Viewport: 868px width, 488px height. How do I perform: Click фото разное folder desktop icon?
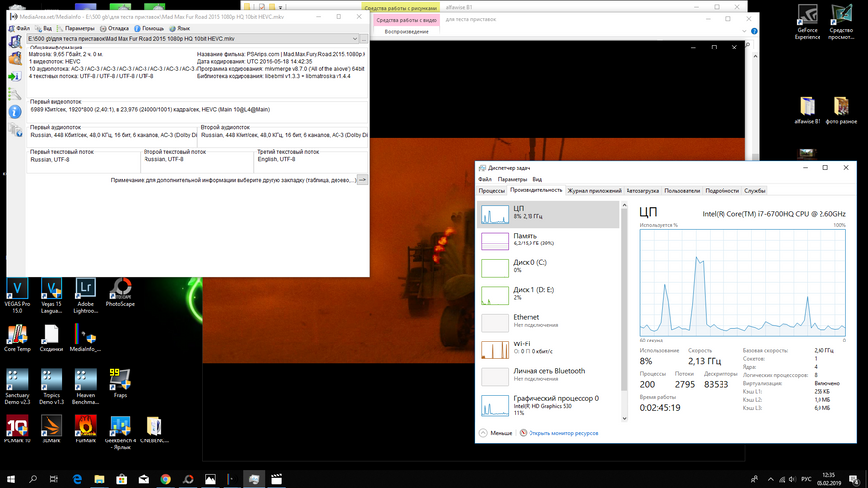(x=841, y=111)
